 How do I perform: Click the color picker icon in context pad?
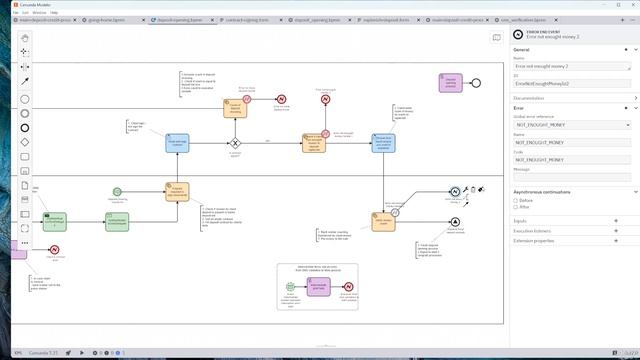[x=481, y=189]
